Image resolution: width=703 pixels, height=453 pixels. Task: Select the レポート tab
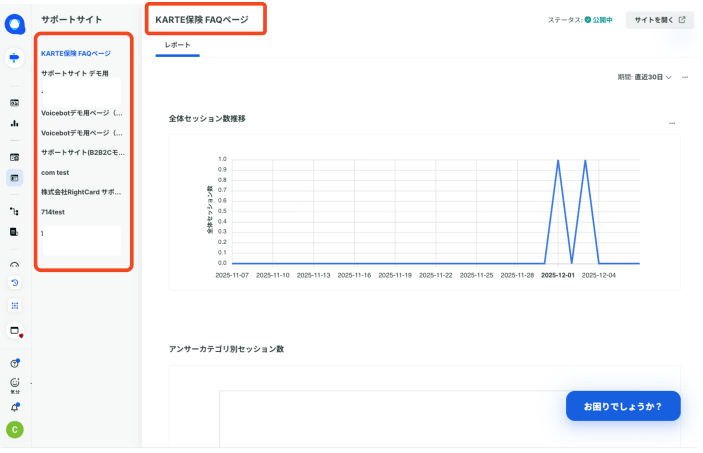tap(178, 47)
